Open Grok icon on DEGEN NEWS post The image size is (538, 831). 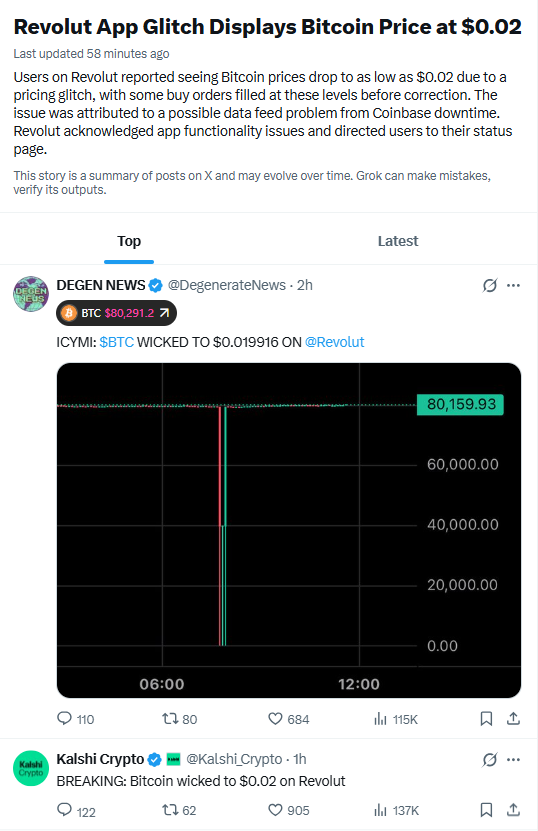[490, 285]
